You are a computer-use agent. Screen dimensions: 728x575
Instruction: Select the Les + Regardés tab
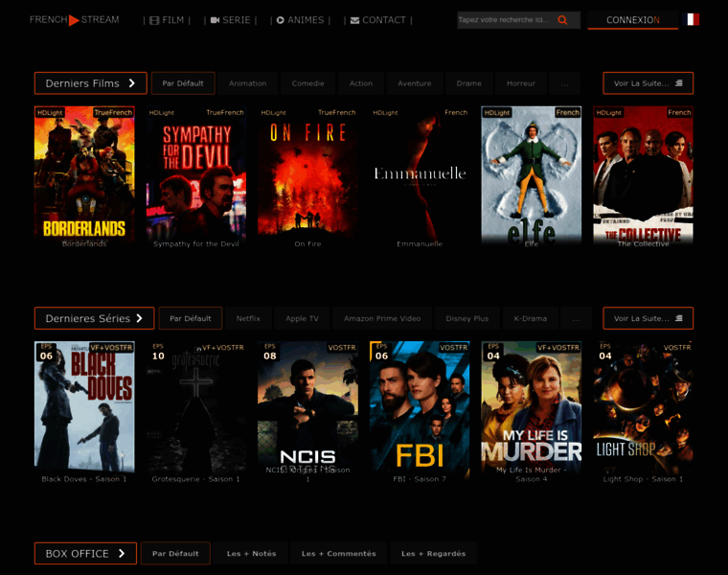(x=433, y=553)
